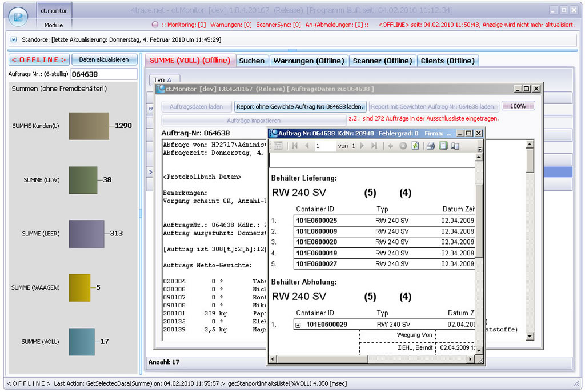Toggle print layout view icon in report

coord(443,146)
